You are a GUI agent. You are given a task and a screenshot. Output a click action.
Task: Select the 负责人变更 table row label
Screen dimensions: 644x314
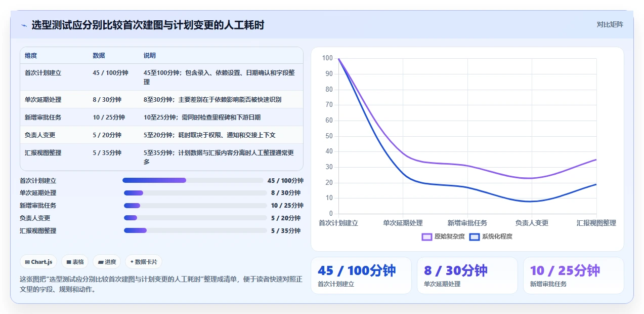(x=40, y=135)
